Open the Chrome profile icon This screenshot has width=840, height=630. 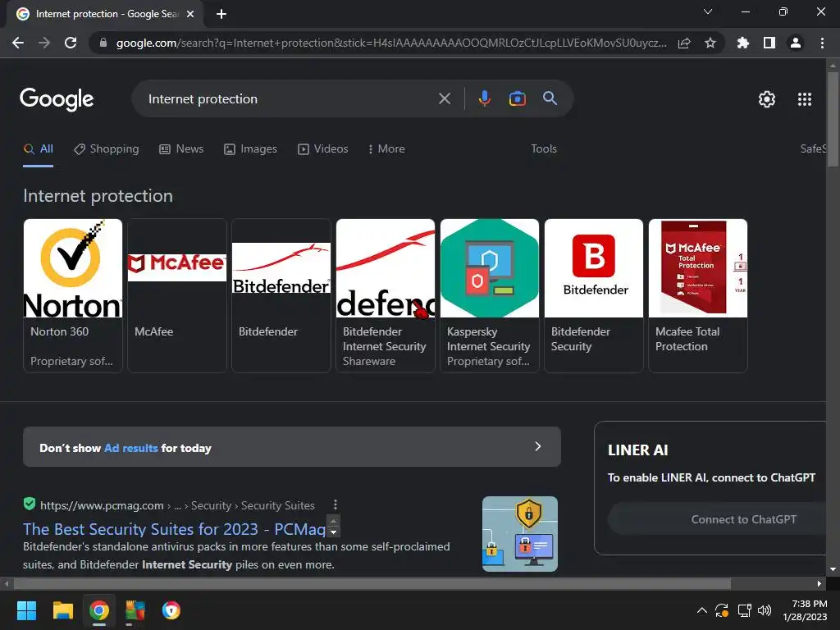point(796,43)
